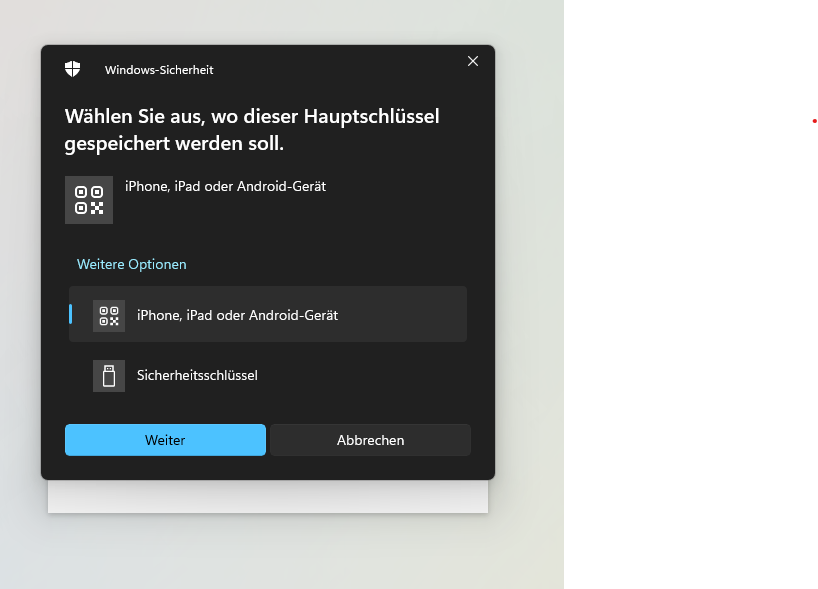The height and width of the screenshot is (589, 818).
Task: Cancel with the Abbrechen button
Action: (370, 440)
